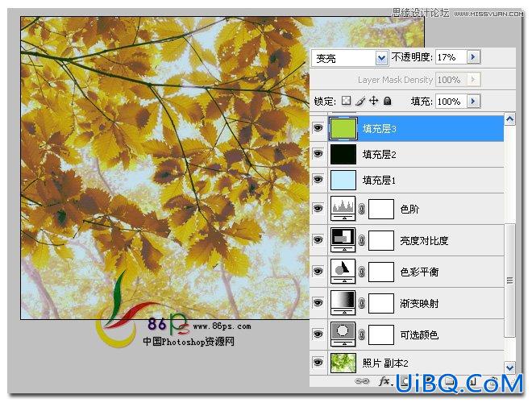Screen dimensions: 532x403
Task: Toggle visibility of 色彩平衡 layer
Action: tap(318, 271)
